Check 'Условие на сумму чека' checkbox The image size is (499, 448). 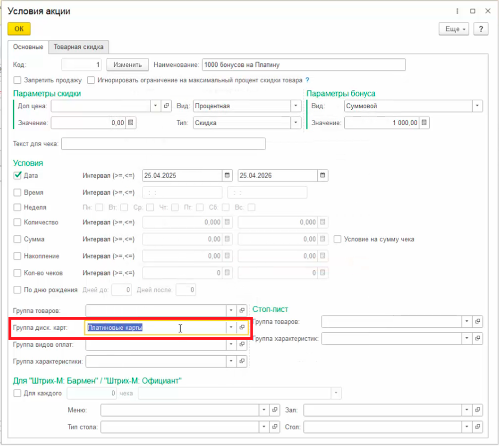pos(338,239)
